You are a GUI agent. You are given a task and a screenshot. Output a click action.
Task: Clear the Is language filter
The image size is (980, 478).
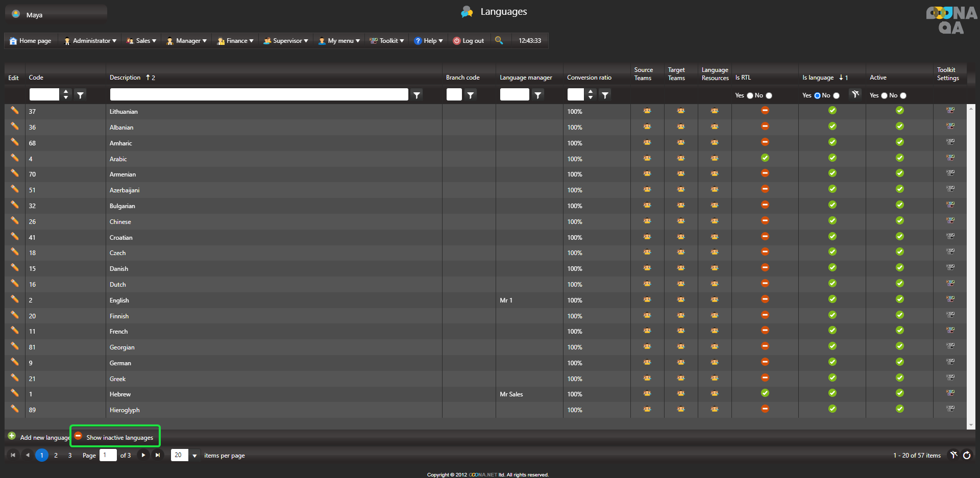(x=855, y=94)
